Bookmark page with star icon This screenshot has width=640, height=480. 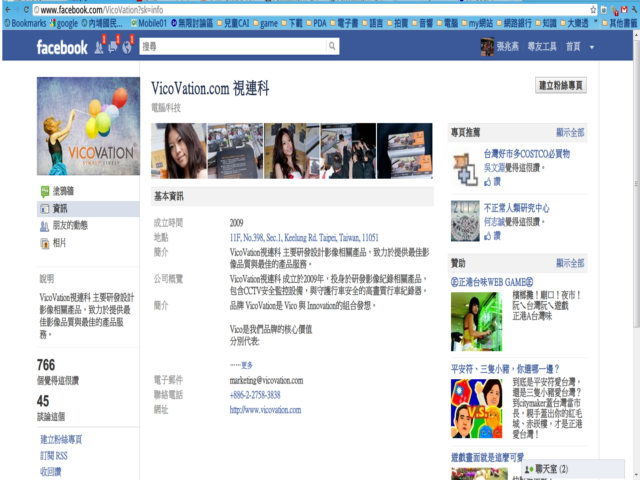[x=593, y=10]
